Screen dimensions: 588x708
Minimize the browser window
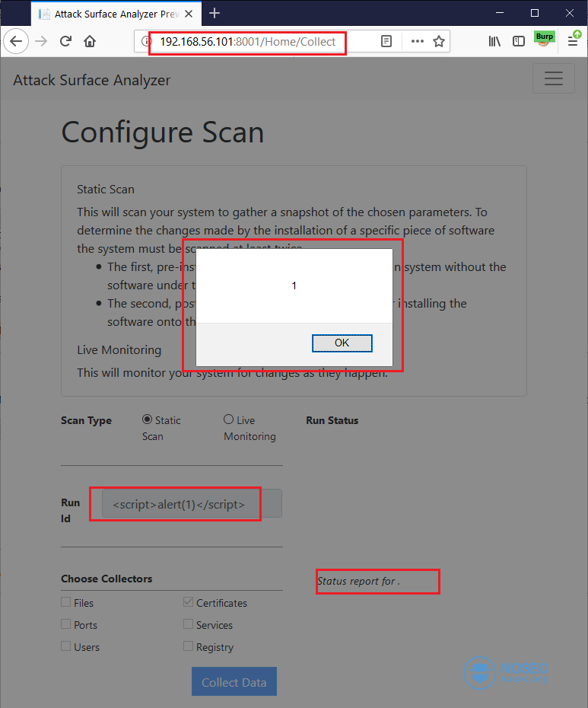500,13
